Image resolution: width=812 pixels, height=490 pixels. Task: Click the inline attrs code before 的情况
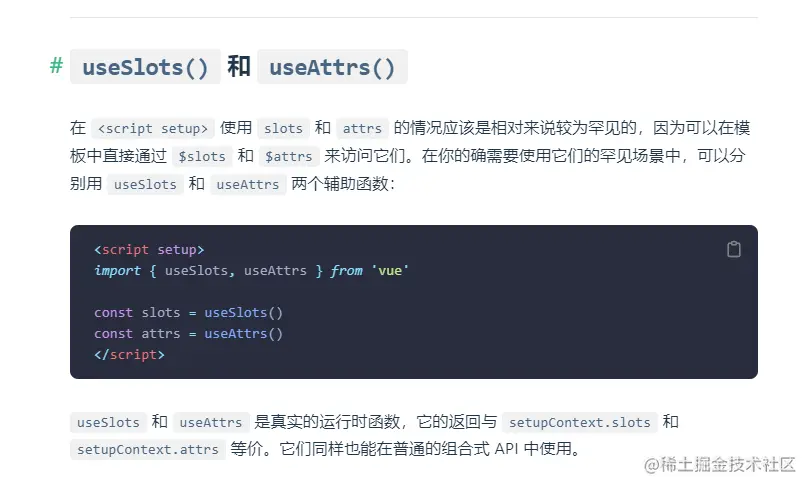(x=362, y=129)
